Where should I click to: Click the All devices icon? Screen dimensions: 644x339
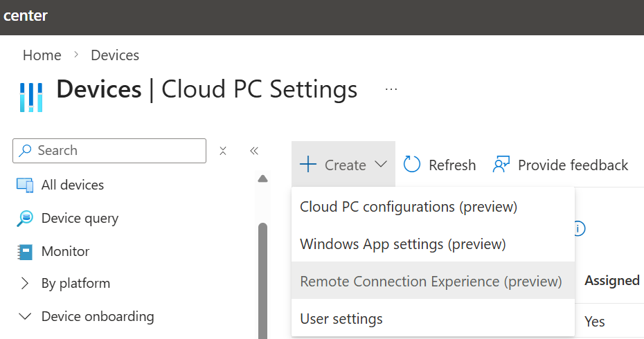(x=25, y=185)
